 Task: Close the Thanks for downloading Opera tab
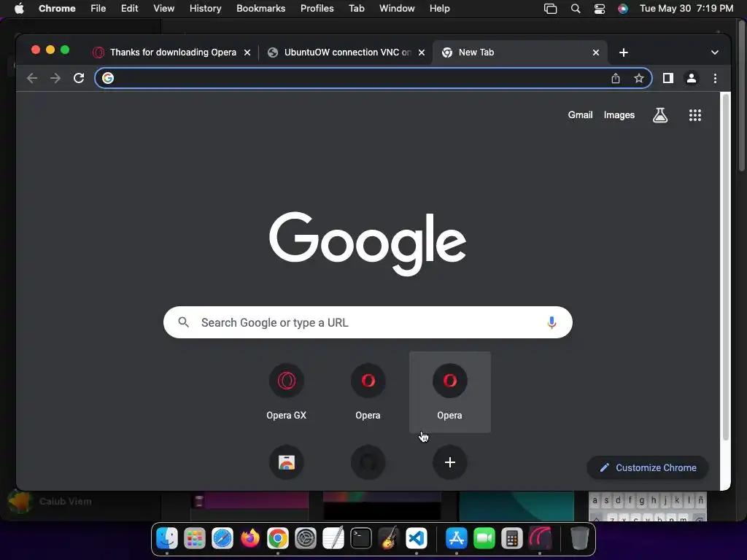tap(247, 52)
